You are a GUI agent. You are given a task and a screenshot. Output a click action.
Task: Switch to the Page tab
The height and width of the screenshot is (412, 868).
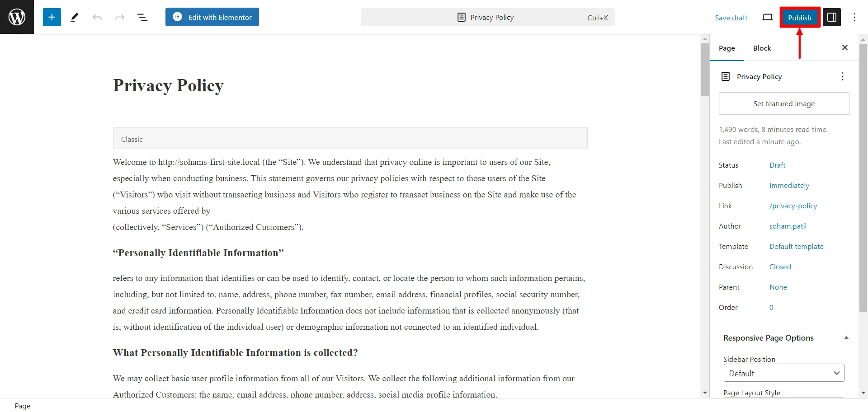pyautogui.click(x=726, y=48)
